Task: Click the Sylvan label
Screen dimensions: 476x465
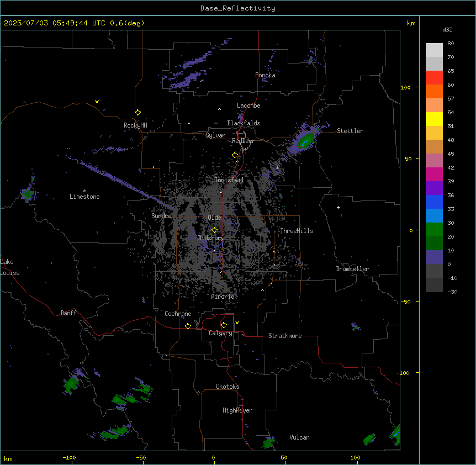Action: click(x=215, y=135)
